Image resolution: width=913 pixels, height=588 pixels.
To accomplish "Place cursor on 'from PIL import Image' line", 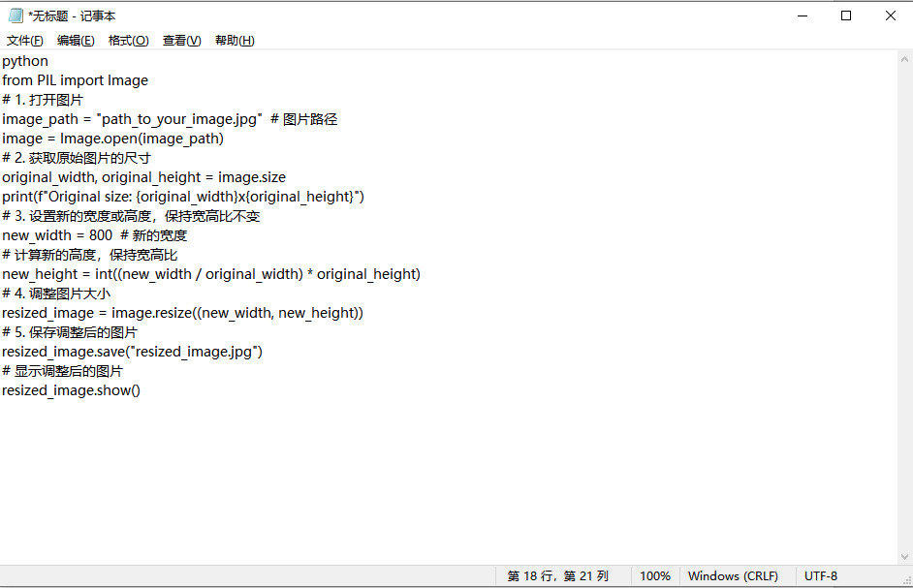I will pyautogui.click(x=75, y=80).
